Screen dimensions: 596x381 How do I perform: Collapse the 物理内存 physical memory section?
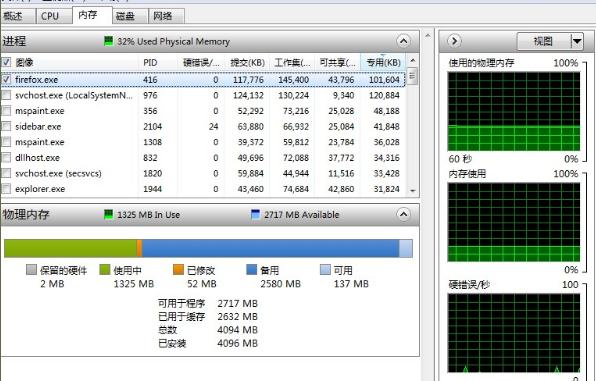click(403, 214)
